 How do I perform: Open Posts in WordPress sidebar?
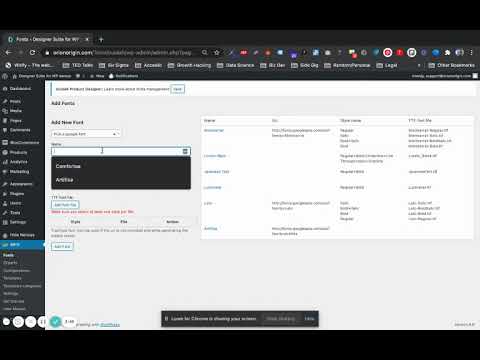[15, 101]
